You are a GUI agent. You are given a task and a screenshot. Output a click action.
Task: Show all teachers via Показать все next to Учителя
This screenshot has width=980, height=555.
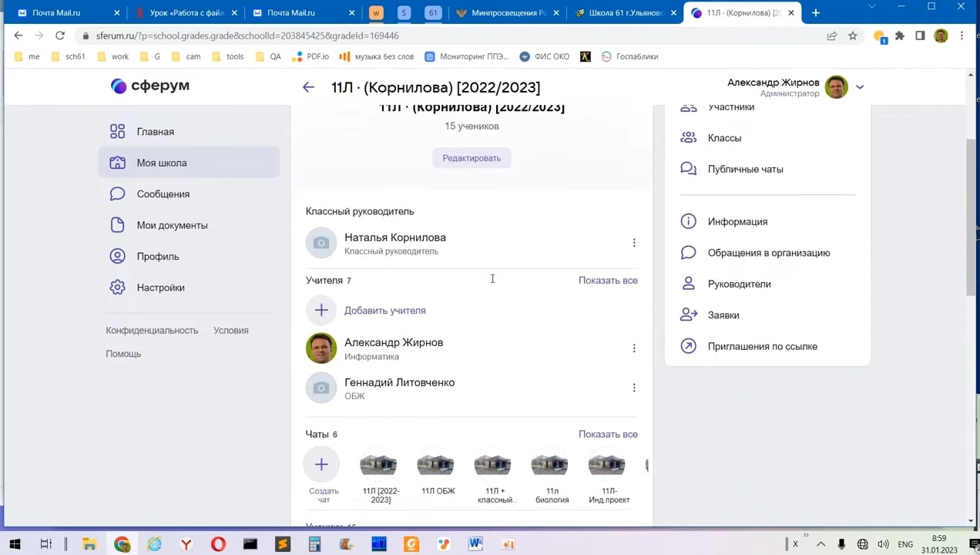(608, 281)
